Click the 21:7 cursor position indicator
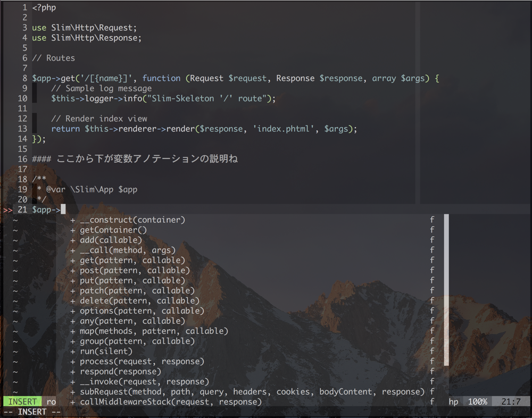 [x=511, y=402]
